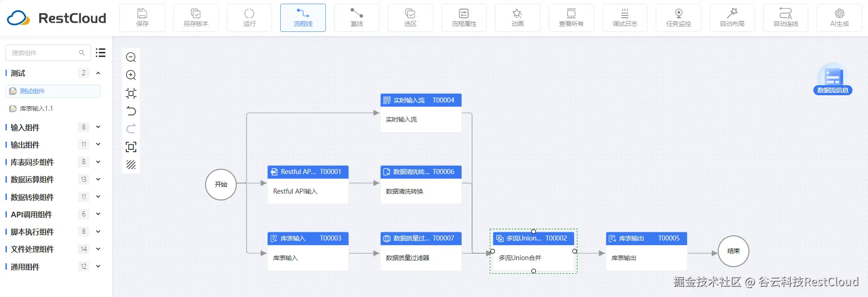Click 查看所有 view all button

(x=571, y=18)
